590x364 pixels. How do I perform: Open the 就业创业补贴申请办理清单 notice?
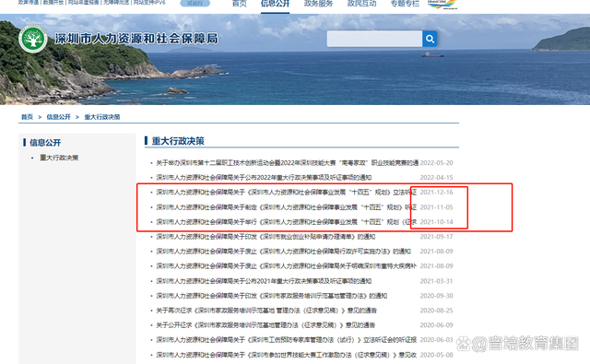pos(265,237)
